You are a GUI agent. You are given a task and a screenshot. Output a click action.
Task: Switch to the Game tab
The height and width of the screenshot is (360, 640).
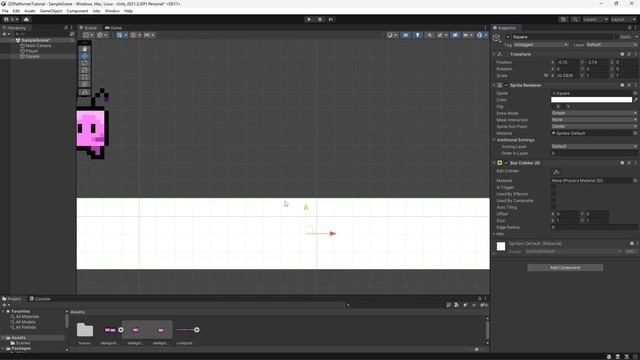[113, 28]
